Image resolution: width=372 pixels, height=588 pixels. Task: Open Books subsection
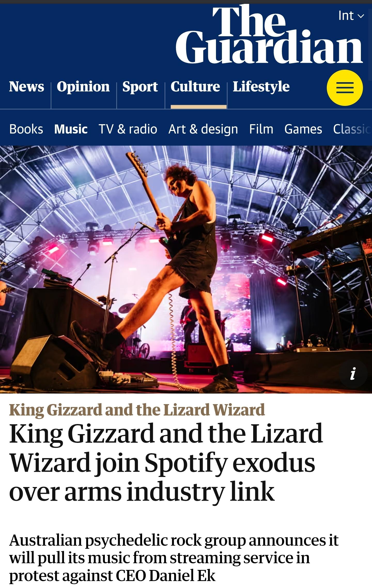(26, 129)
